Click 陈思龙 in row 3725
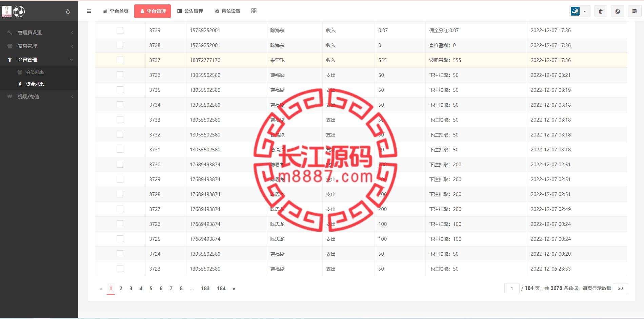 277,239
